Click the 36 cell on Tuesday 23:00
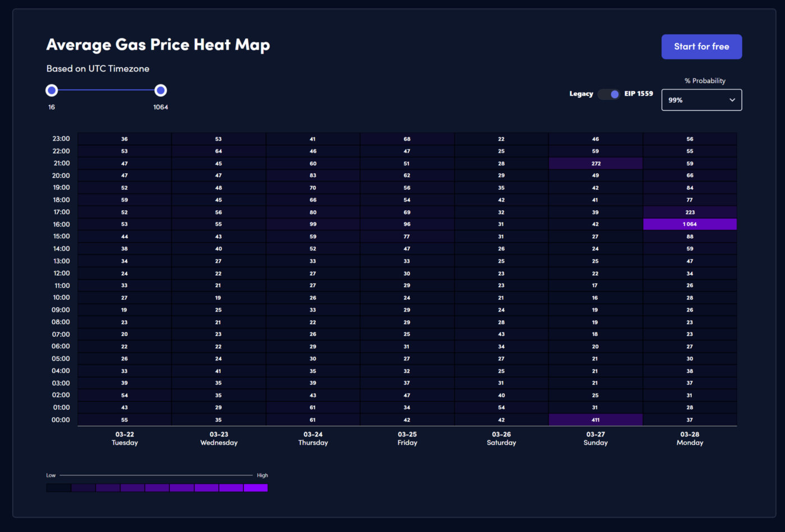 point(124,138)
